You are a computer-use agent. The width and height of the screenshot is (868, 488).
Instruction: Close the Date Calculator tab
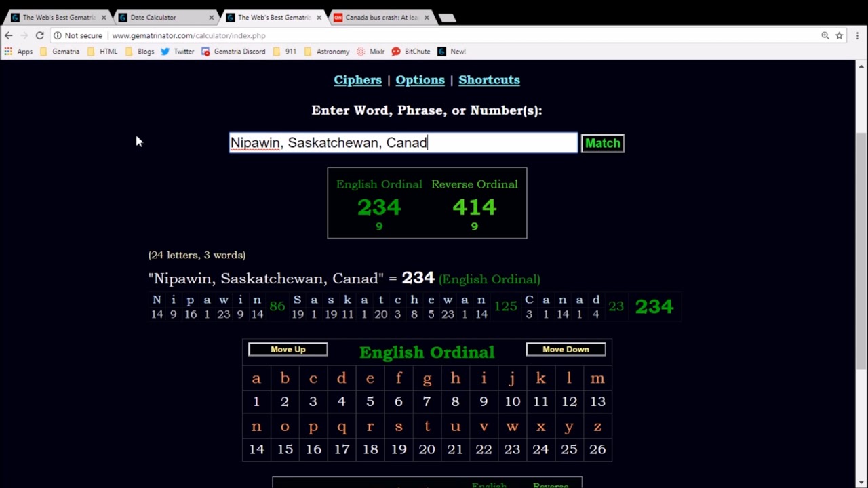[x=211, y=18]
